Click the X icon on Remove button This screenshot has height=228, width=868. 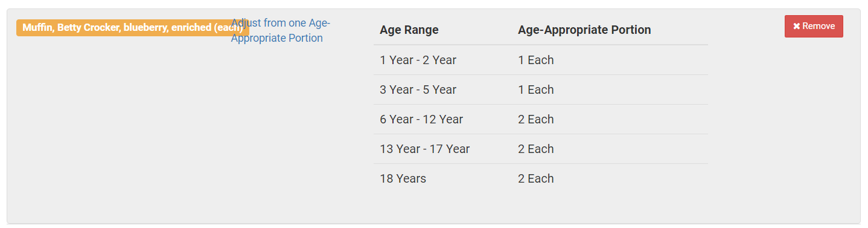tap(796, 27)
